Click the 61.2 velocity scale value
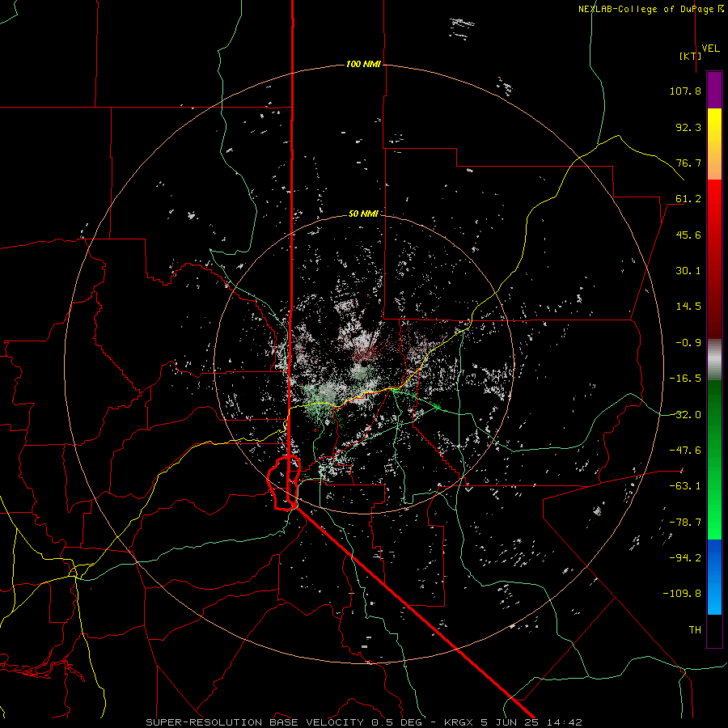Screen dimensions: 728x728 coord(688,199)
